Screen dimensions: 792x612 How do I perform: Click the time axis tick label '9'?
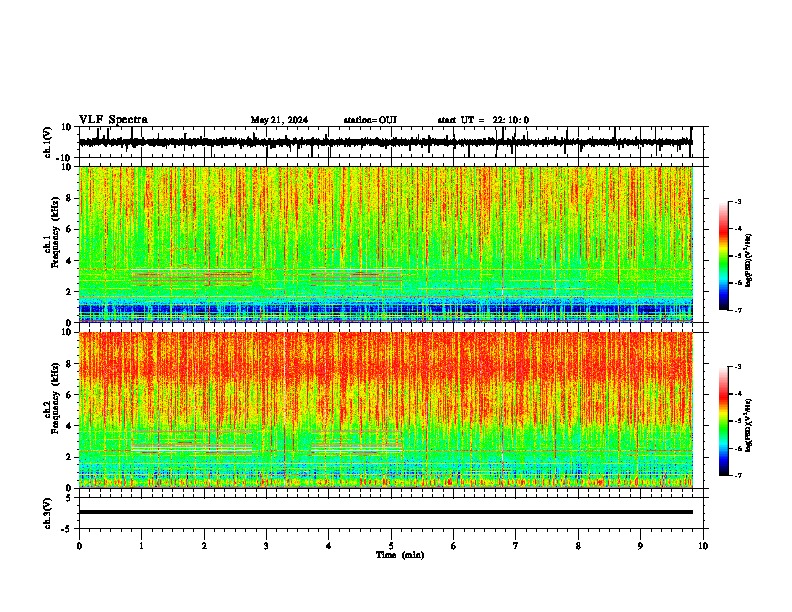640,546
